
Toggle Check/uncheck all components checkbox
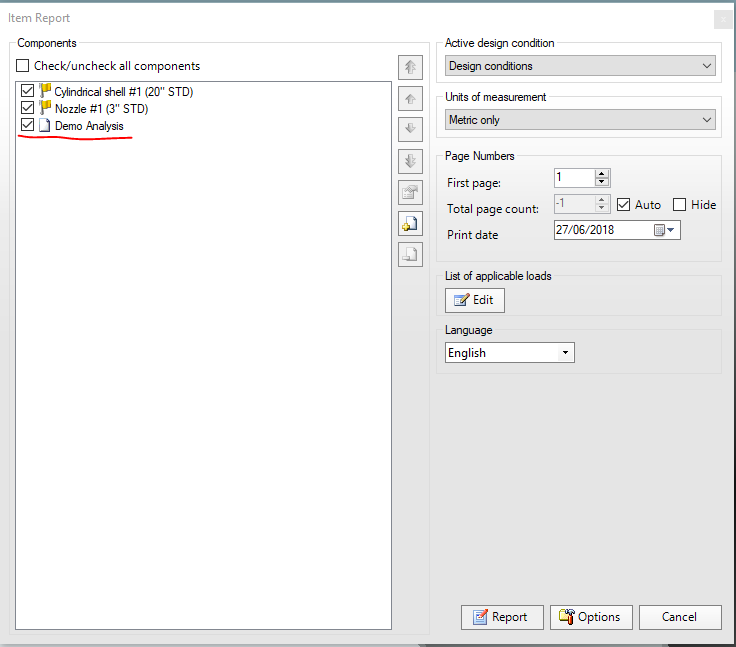pyautogui.click(x=23, y=65)
